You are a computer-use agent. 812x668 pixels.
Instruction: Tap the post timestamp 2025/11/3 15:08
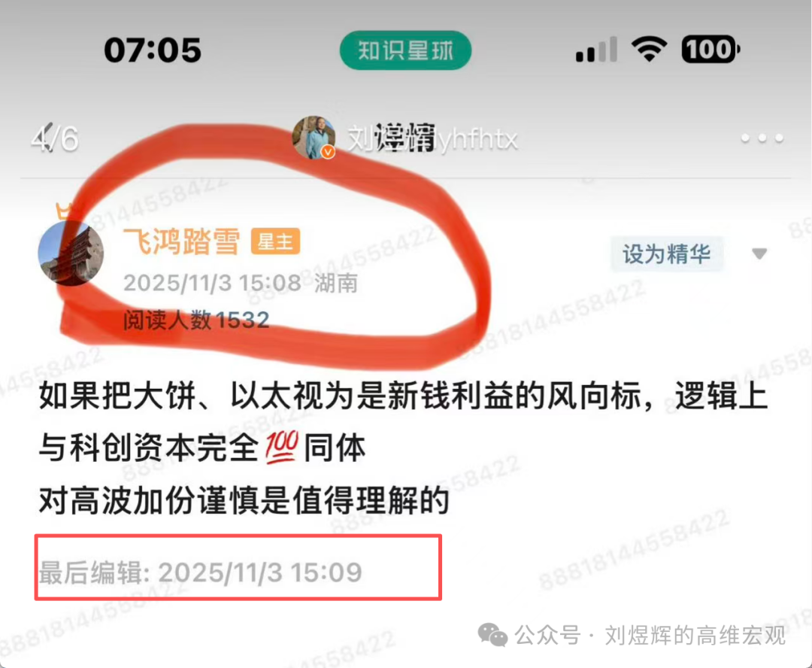tap(212, 283)
